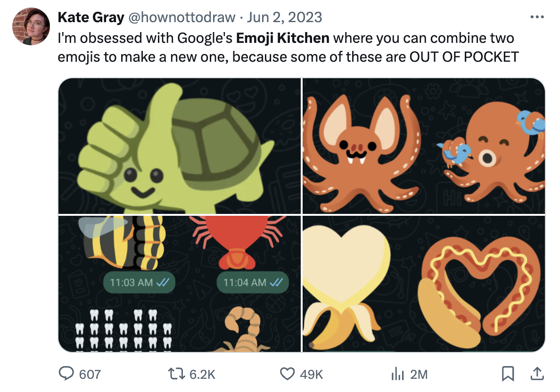The height and width of the screenshot is (392, 560).
Task: Like the tweet with the heart icon
Action: 287,374
